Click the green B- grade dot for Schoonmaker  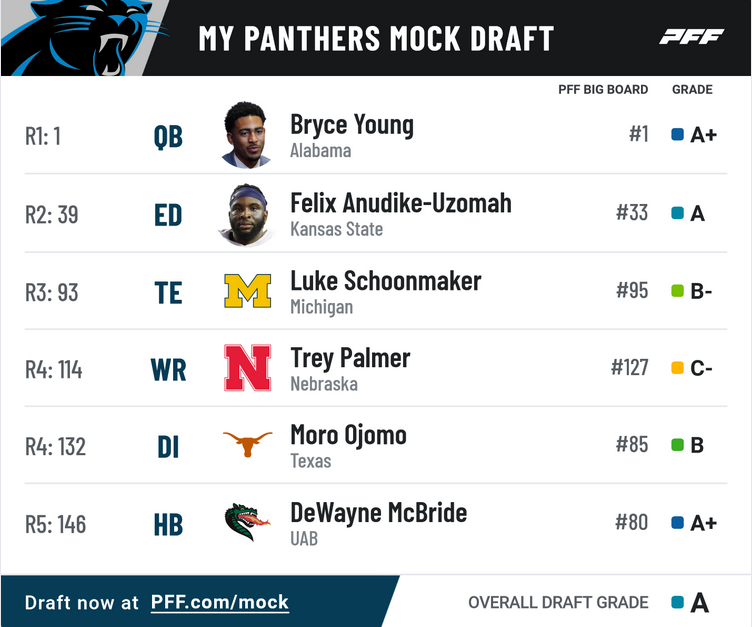(x=677, y=291)
